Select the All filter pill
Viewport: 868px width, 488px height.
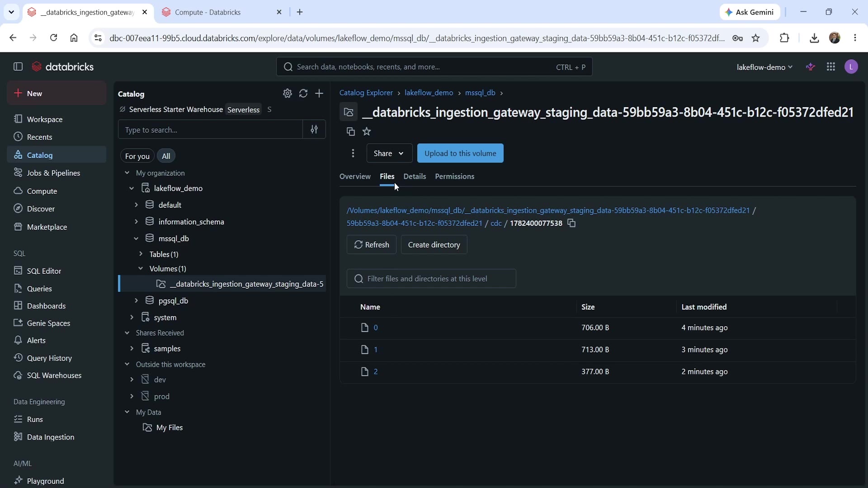coord(166,156)
